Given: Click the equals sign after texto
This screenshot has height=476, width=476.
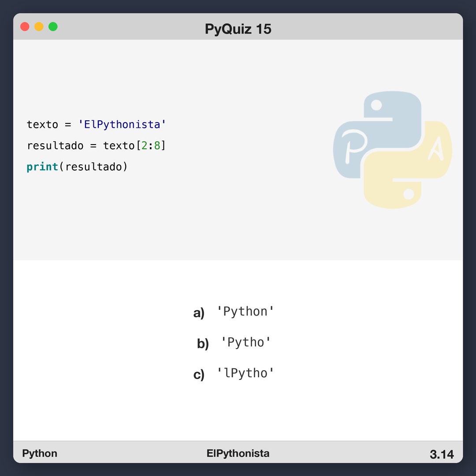Looking at the screenshot, I should (68, 125).
